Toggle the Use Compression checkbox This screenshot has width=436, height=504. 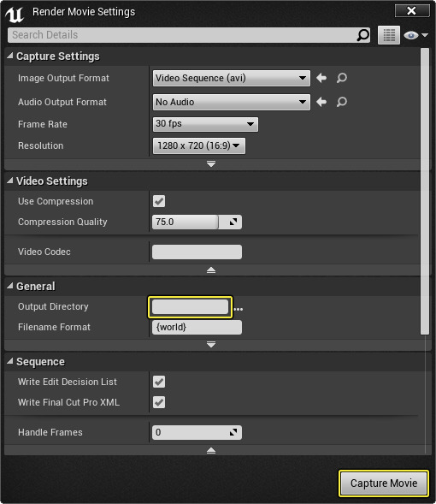pos(159,201)
